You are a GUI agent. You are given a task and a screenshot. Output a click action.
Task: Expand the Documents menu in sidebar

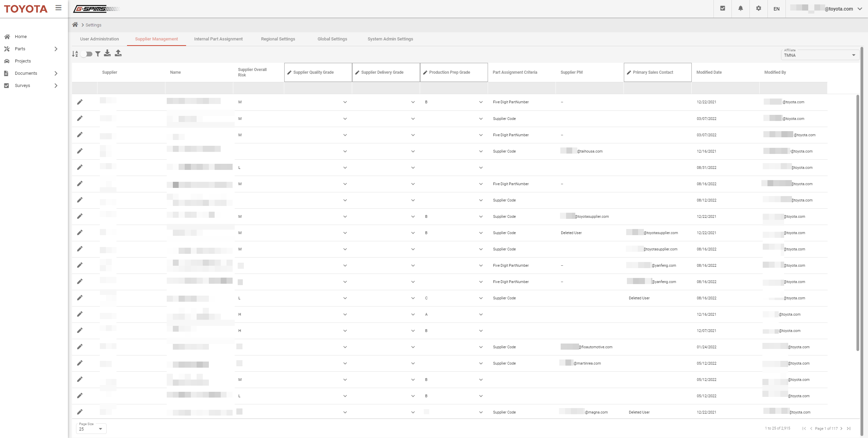click(x=56, y=73)
